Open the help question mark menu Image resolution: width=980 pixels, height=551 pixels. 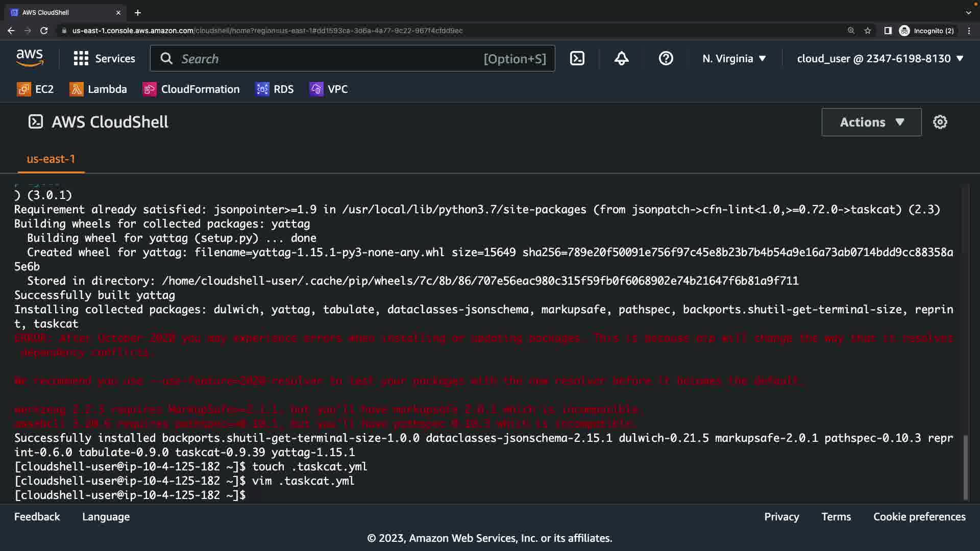666,59
